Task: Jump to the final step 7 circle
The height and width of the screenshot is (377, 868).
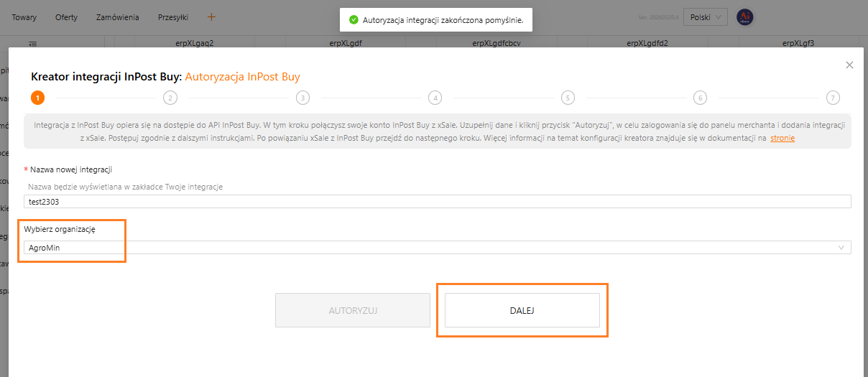Action: click(x=832, y=98)
